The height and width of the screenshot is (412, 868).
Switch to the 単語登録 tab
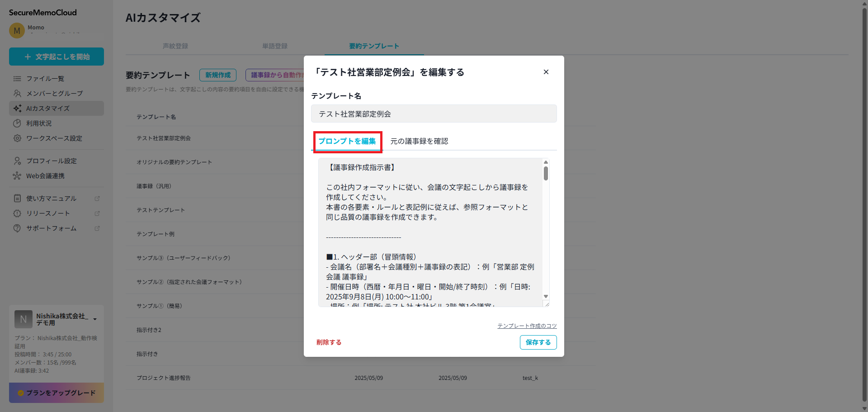tap(275, 46)
